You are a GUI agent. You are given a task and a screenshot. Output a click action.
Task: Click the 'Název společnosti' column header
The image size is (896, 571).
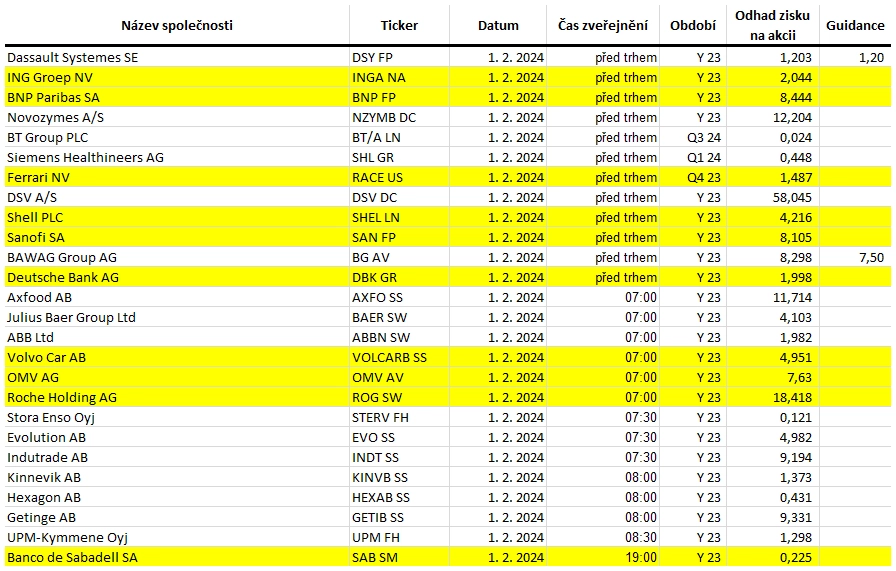[x=177, y=25]
